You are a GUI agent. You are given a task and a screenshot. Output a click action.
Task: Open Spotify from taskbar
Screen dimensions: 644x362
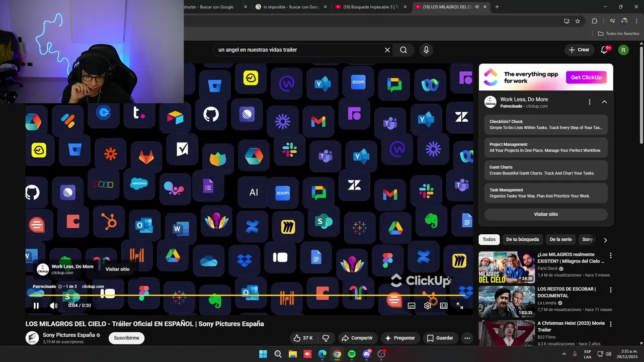pyautogui.click(x=352, y=354)
